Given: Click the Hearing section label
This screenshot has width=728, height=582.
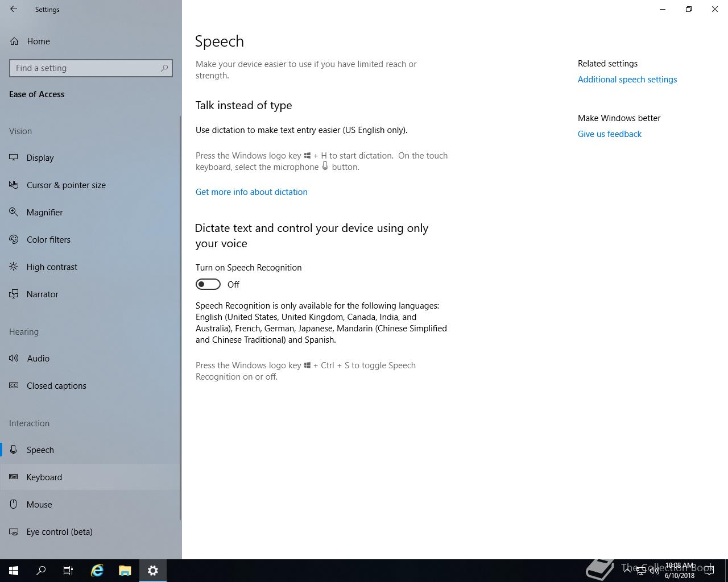Looking at the screenshot, I should [24, 332].
